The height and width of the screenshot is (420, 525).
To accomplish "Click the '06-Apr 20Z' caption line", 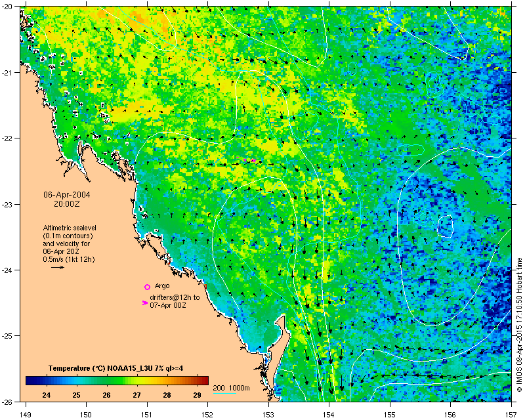I will [61, 251].
